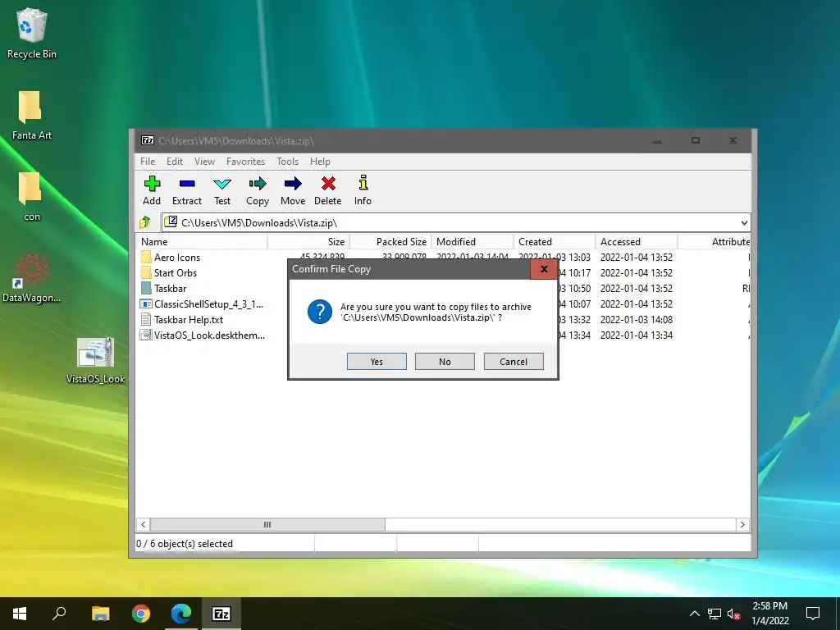Image resolution: width=840 pixels, height=630 pixels.
Task: Confirm the file copy with Yes
Action: 377,362
